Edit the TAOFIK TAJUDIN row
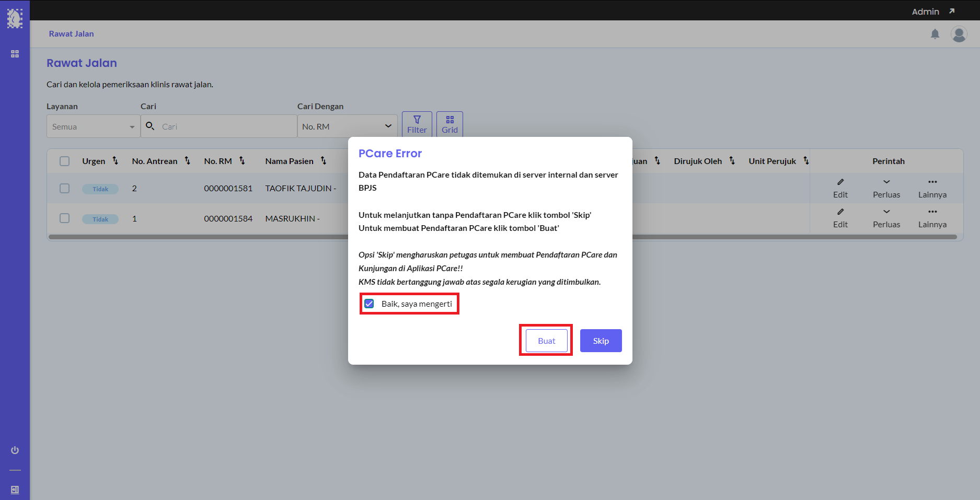The height and width of the screenshot is (500, 980). coord(840,188)
